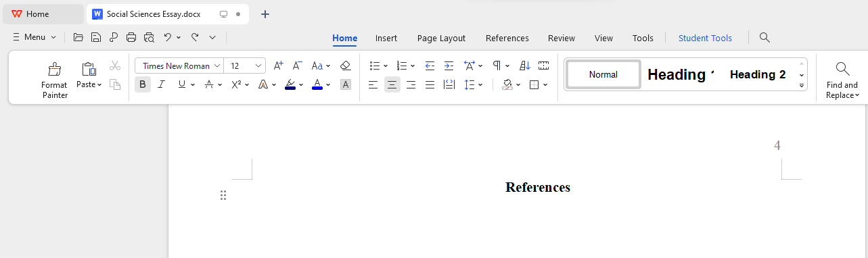Image resolution: width=868 pixels, height=258 pixels.
Task: Click the Print icon
Action: 131,38
